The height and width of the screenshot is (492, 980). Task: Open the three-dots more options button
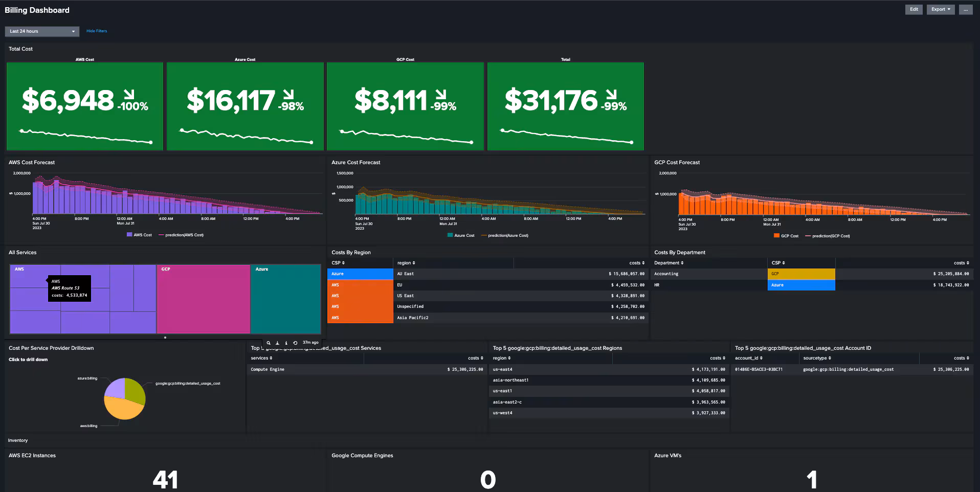965,10
